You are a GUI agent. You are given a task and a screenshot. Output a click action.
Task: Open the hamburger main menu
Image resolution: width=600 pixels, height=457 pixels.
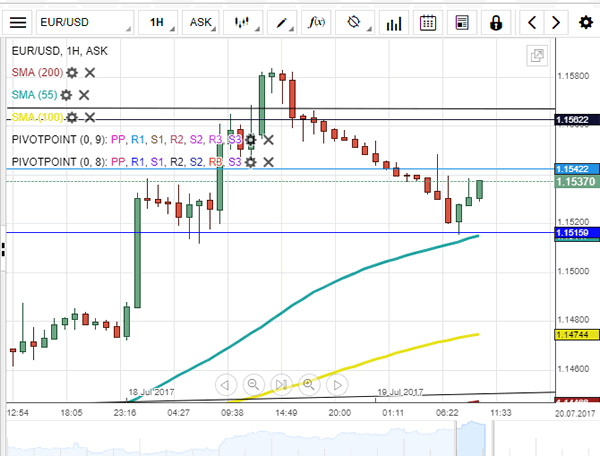point(18,23)
